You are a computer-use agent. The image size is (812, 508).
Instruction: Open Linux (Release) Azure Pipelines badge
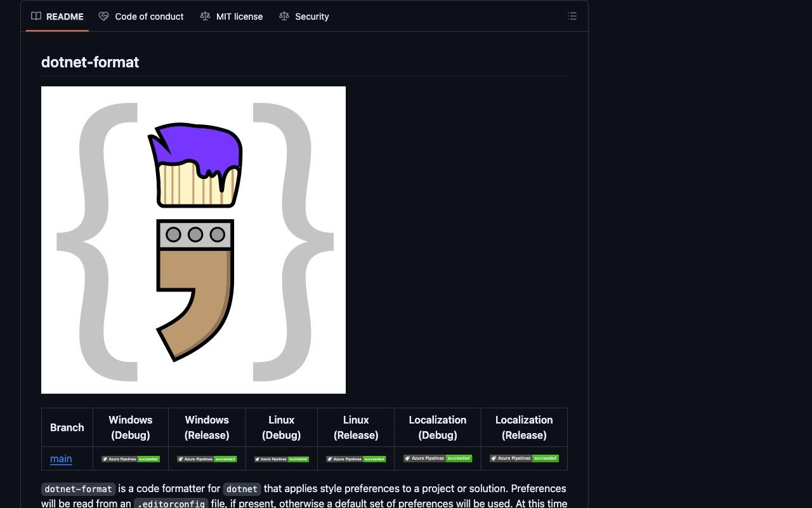tap(356, 458)
